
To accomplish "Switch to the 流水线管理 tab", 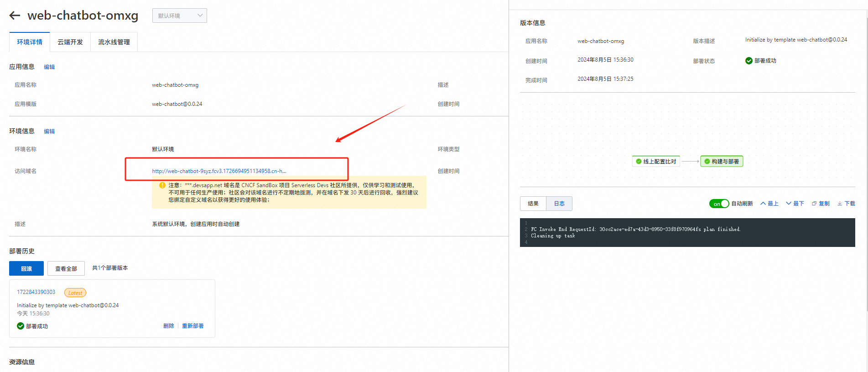I will 114,42.
